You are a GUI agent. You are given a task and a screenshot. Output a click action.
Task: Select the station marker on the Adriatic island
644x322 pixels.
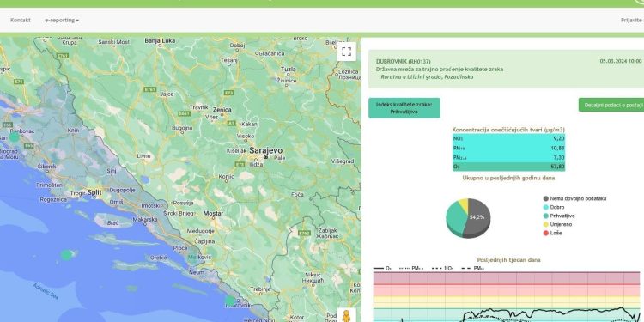pos(66,255)
